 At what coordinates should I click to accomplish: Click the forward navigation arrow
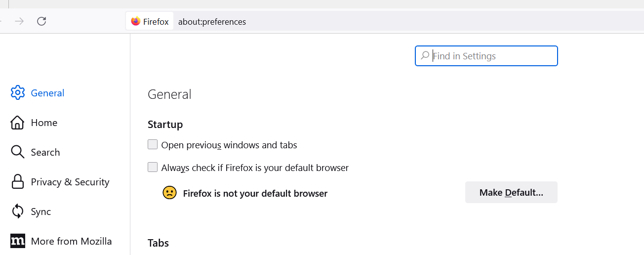[x=19, y=21]
